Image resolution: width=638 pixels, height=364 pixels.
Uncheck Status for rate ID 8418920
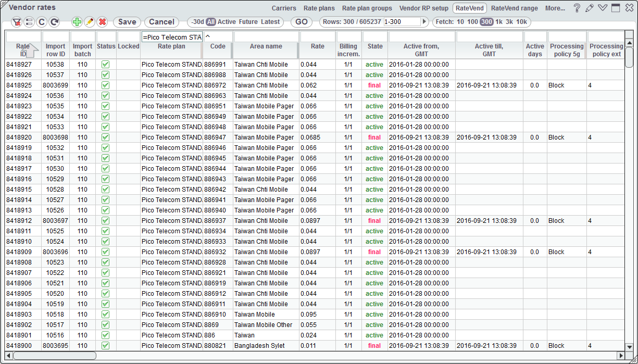click(x=106, y=137)
